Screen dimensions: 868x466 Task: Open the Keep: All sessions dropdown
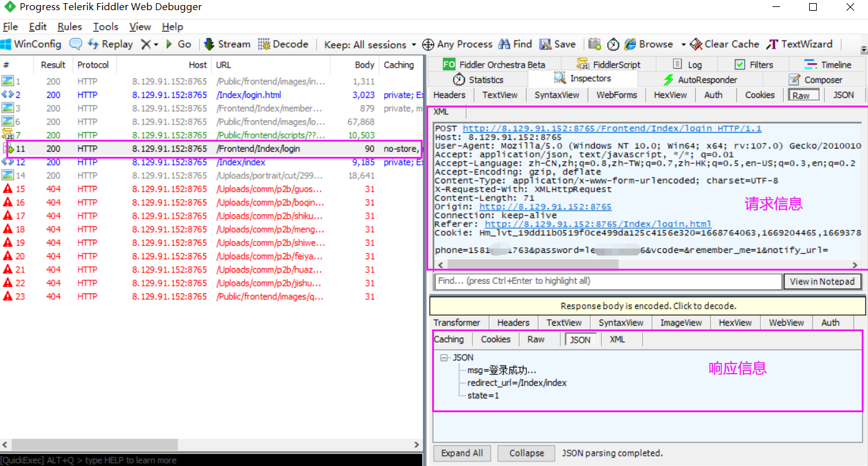[369, 44]
